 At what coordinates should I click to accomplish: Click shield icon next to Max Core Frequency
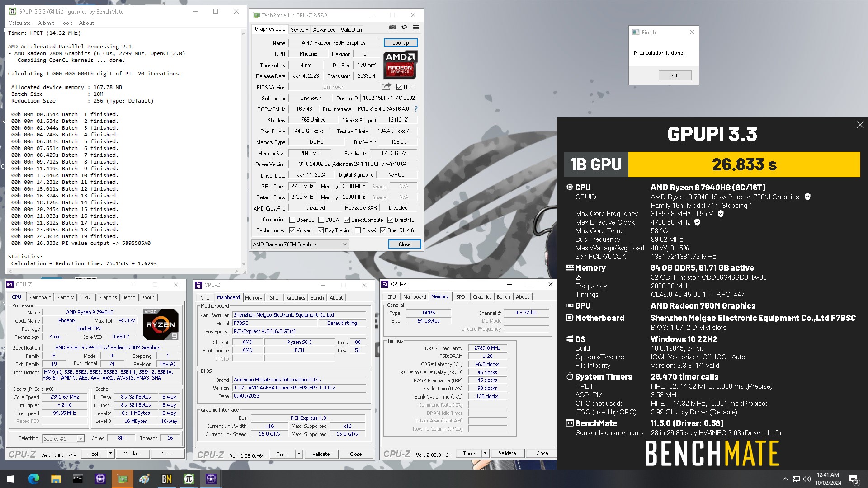721,214
